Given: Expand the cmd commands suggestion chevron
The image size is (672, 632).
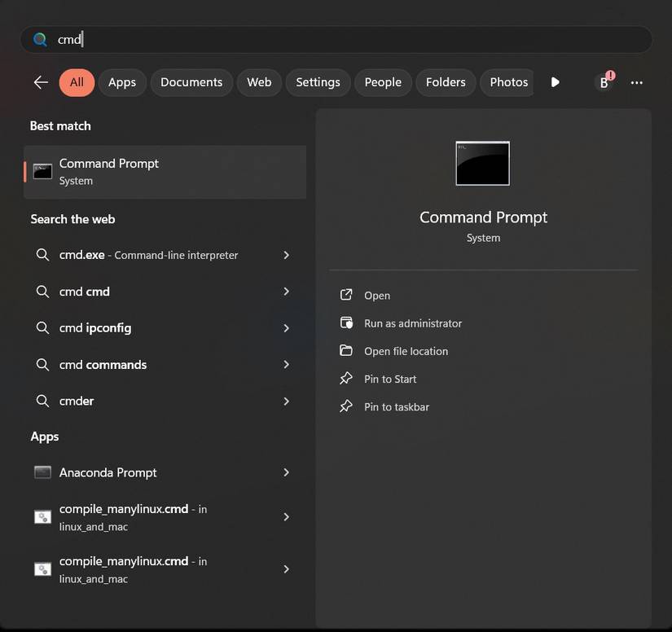Looking at the screenshot, I should [286, 365].
